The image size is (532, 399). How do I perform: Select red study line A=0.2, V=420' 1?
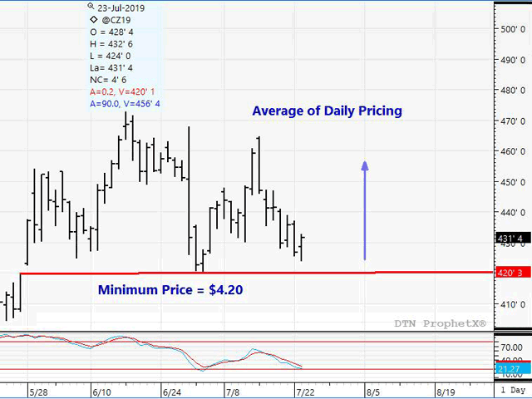pos(122,91)
